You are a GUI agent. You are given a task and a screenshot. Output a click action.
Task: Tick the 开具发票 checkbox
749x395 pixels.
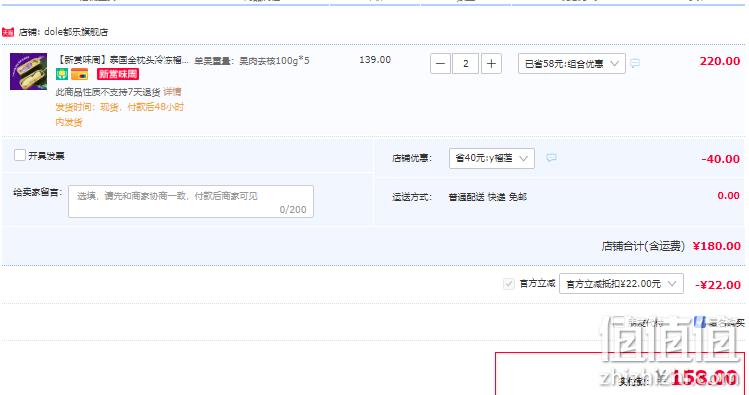(x=20, y=155)
